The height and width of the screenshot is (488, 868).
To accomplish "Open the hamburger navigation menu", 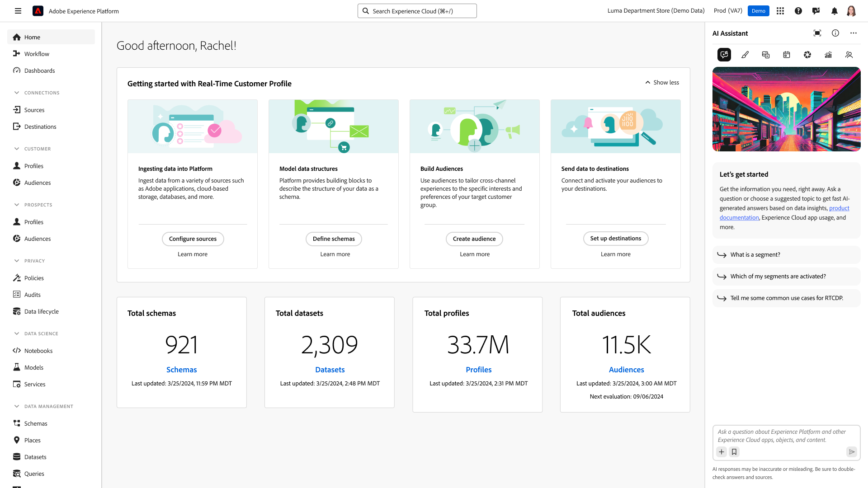I will pos(18,11).
